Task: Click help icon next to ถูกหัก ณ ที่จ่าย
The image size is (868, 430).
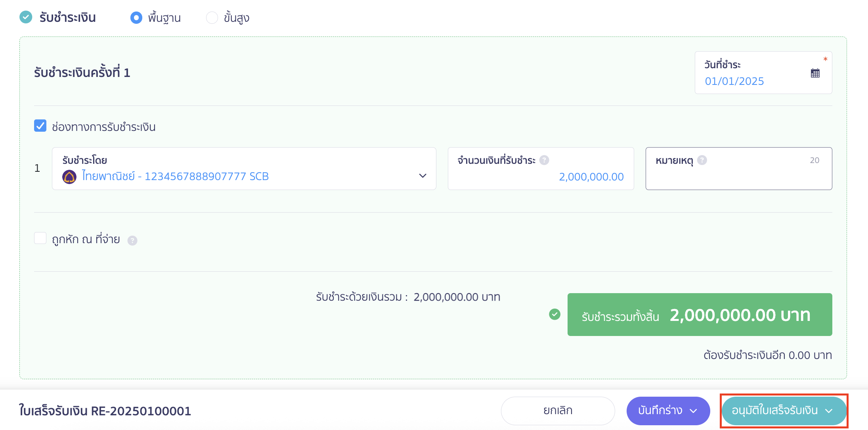Action: [x=132, y=240]
